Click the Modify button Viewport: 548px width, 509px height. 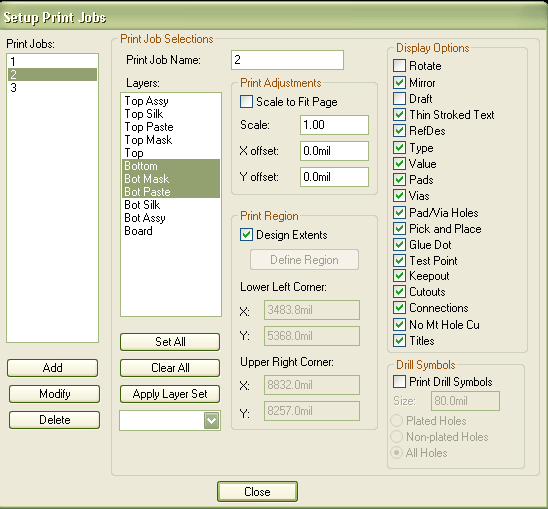[55, 394]
